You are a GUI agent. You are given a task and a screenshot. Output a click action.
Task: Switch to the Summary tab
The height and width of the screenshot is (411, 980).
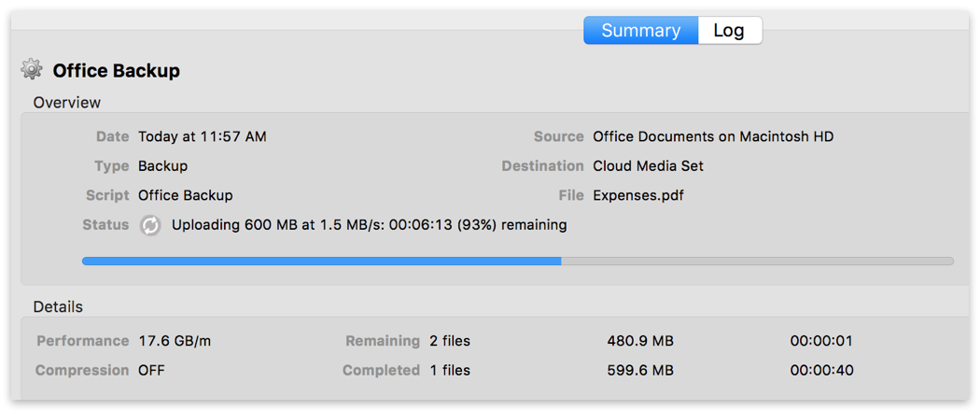tap(640, 30)
